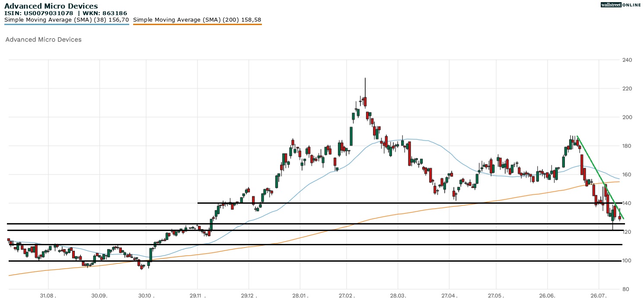Click the 240 price axis label
Viewport: 644px width, 298px height.
[627, 60]
